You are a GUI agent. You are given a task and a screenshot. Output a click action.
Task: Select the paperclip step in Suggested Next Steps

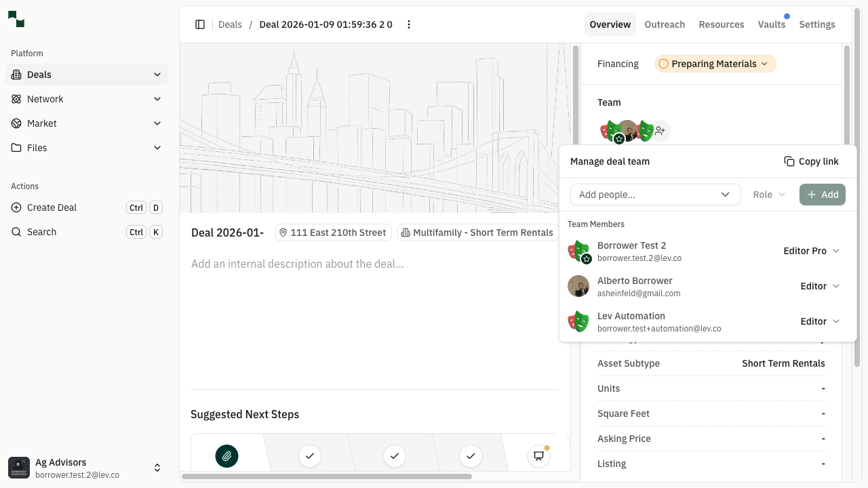click(x=226, y=456)
